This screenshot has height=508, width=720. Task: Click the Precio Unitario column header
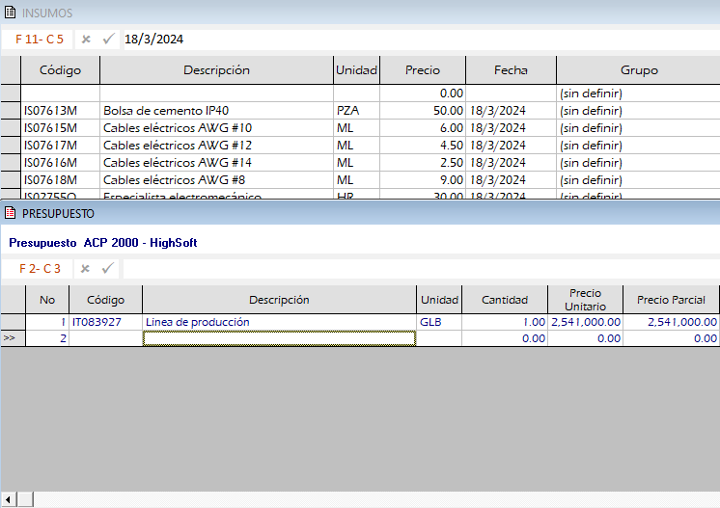(585, 300)
